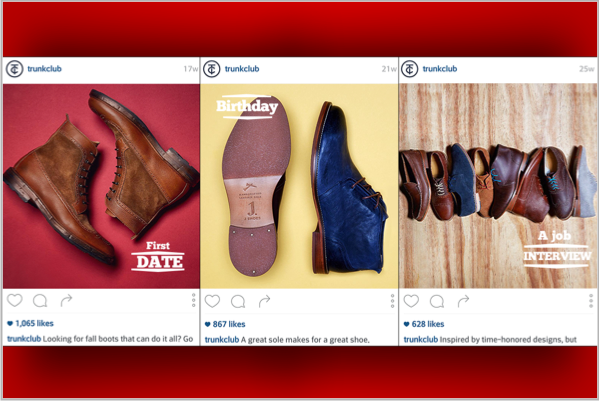
Task: Share the First Date boots post
Action: click(66, 301)
